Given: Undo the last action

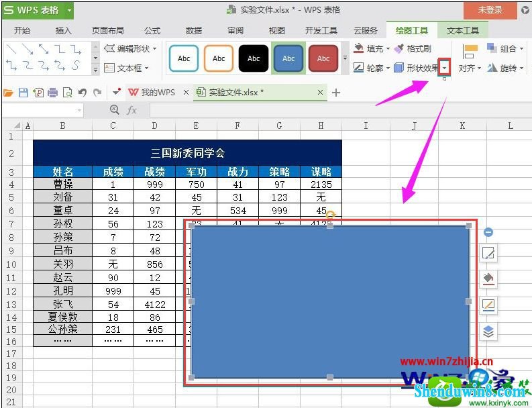Looking at the screenshot, I should [x=83, y=93].
